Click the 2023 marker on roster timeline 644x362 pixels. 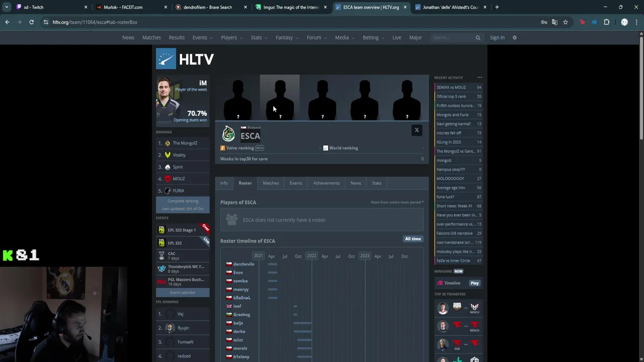365,256
